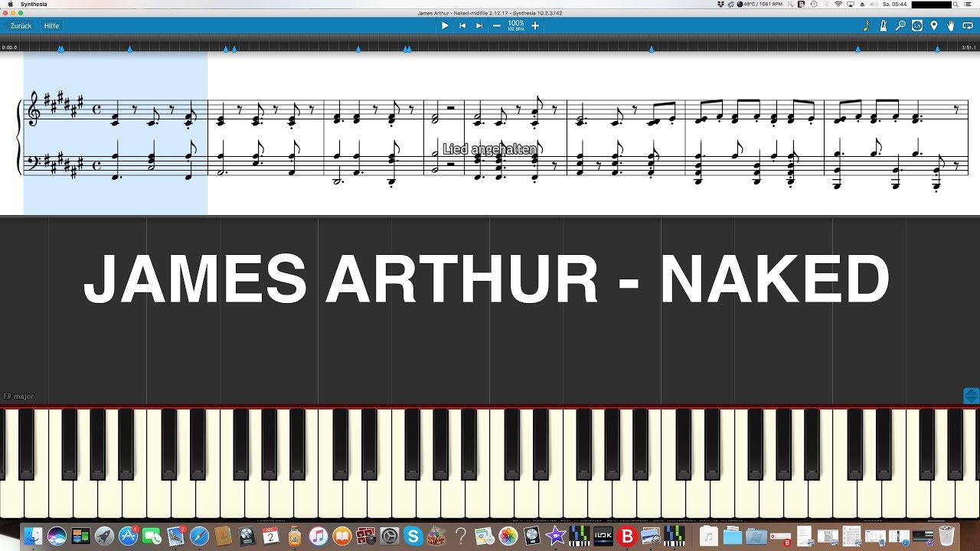Click the last bookmark marker before 3:51.1

coord(937,49)
